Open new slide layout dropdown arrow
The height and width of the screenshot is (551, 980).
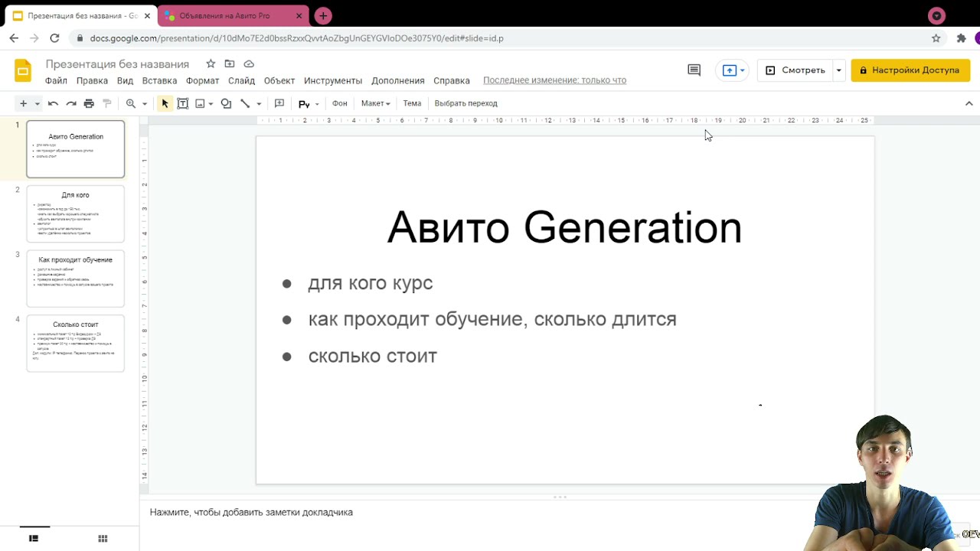(x=37, y=103)
